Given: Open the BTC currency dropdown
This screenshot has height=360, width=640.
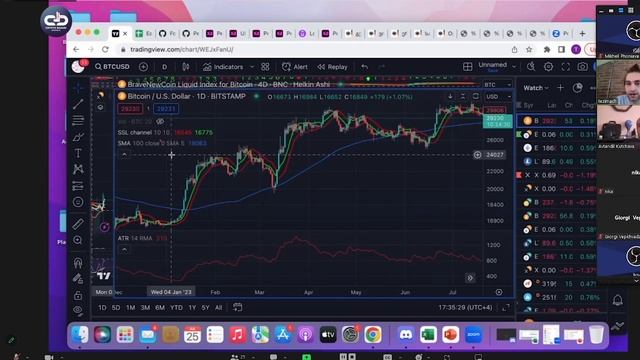Looking at the screenshot, I should tap(497, 85).
